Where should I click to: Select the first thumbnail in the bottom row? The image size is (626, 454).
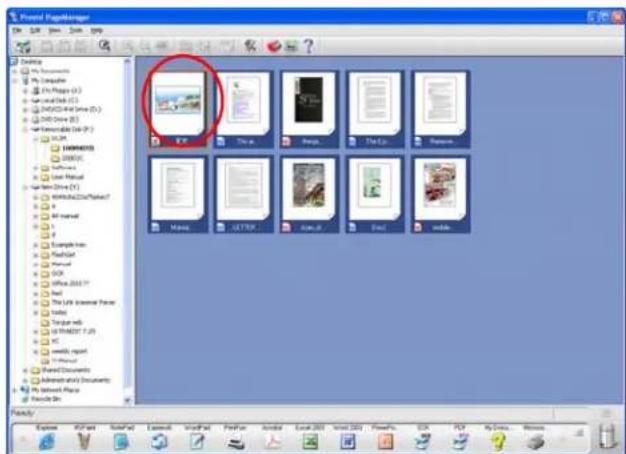coord(178,194)
